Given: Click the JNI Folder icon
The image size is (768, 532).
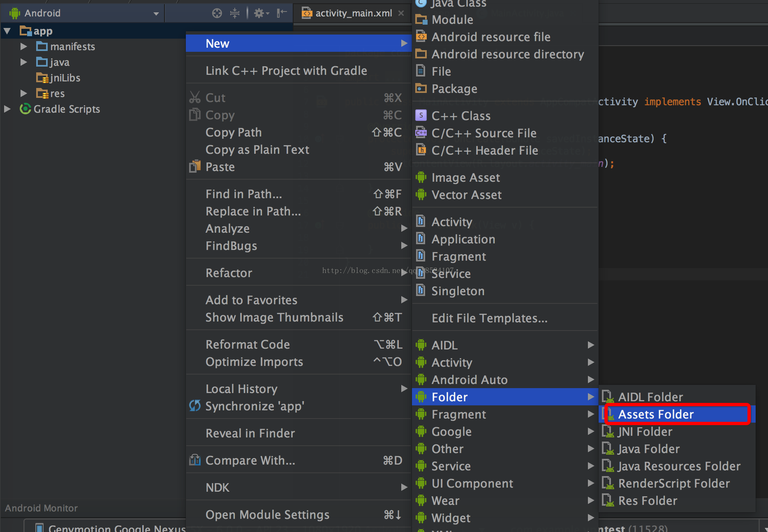Looking at the screenshot, I should [x=608, y=431].
